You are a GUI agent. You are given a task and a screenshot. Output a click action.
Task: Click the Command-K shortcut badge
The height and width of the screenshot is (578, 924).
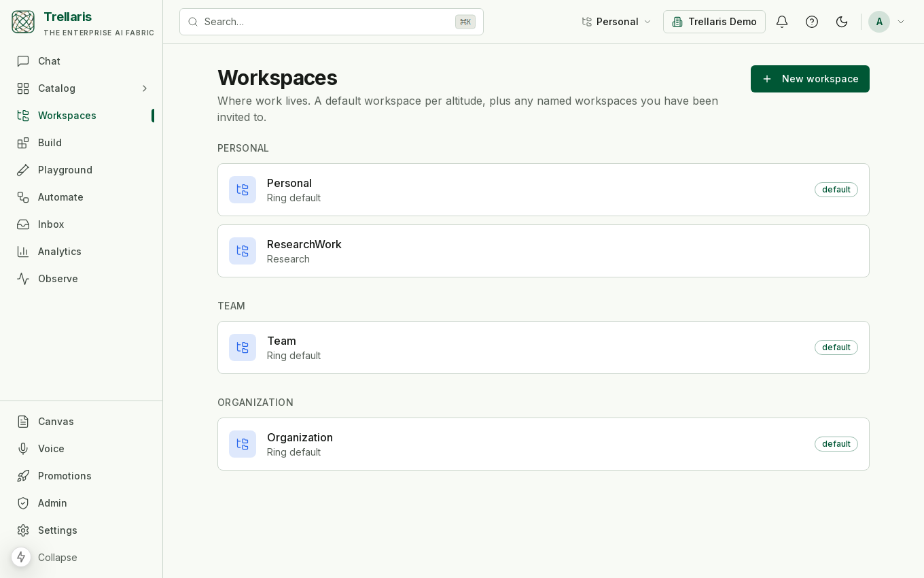(x=465, y=22)
